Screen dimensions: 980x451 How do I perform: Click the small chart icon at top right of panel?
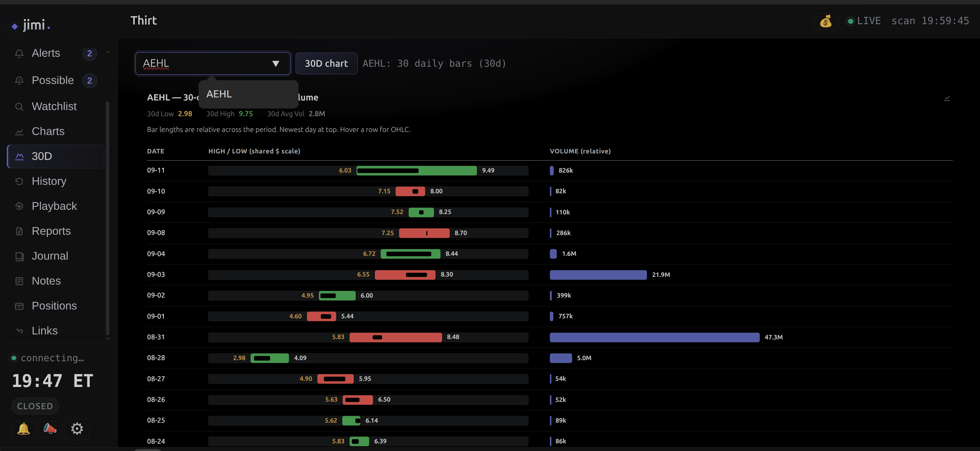pyautogui.click(x=947, y=98)
